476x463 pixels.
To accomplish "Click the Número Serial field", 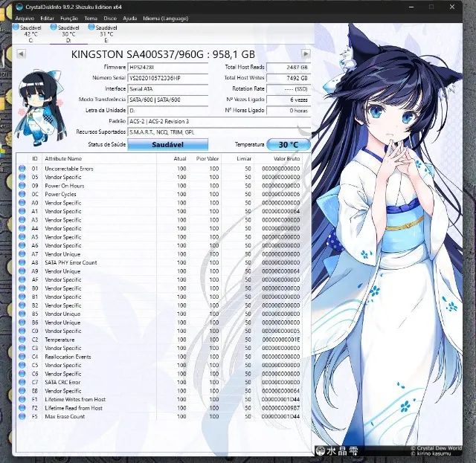I will tap(167, 78).
